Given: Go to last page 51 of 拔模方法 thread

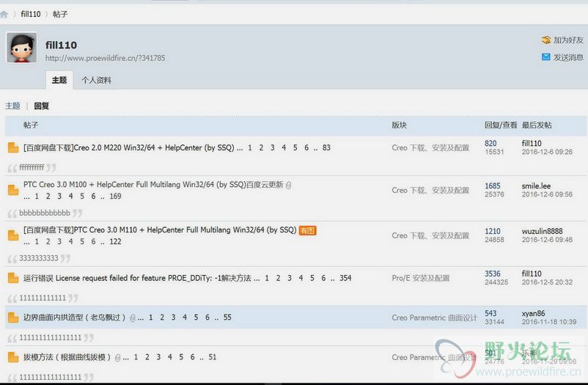Looking at the screenshot, I should pyautogui.click(x=212, y=357).
